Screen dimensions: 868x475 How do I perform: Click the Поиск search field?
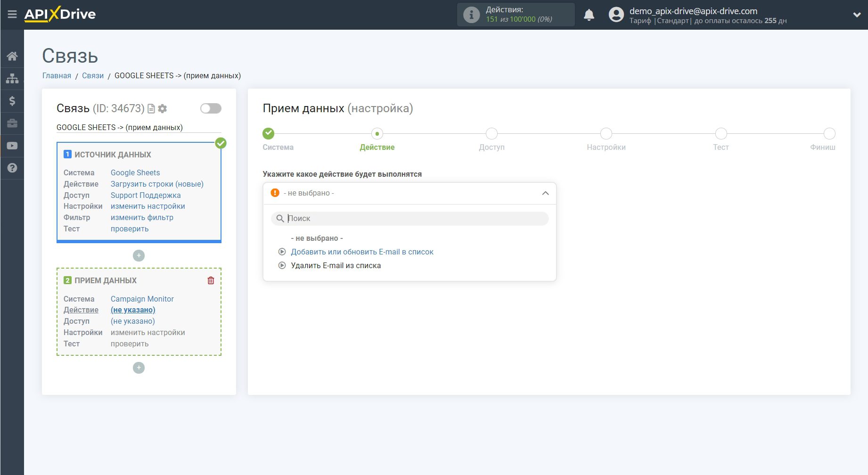tap(409, 219)
